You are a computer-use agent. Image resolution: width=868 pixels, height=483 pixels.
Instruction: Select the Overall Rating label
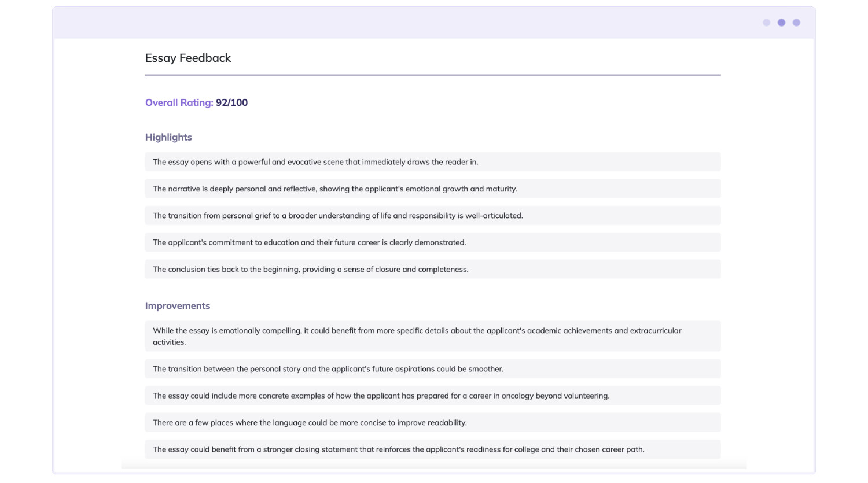pyautogui.click(x=179, y=102)
